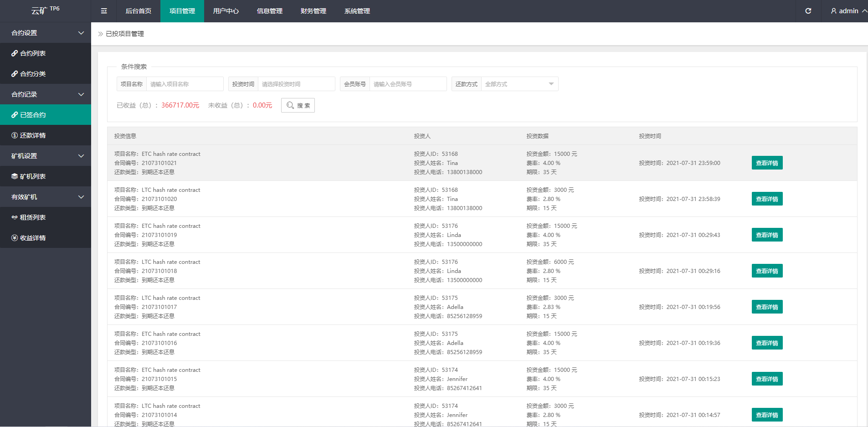The image size is (868, 427).
Task: Click the infinity icon beside 租赁列表
Action: click(x=15, y=217)
